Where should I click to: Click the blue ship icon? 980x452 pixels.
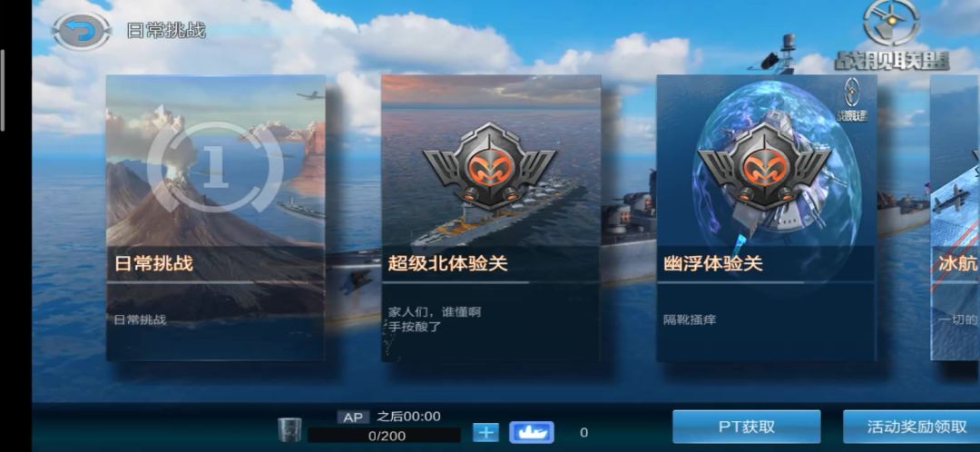pyautogui.click(x=531, y=432)
